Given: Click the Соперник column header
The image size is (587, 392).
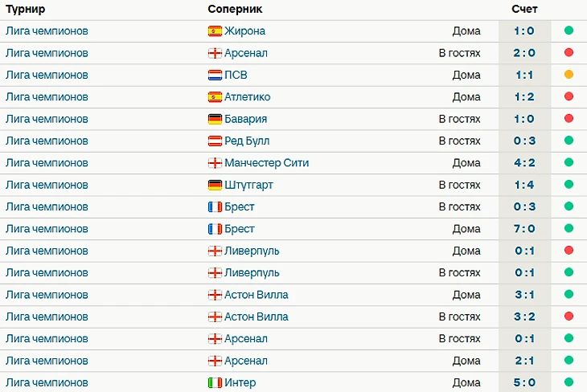Looking at the screenshot, I should [x=235, y=9].
